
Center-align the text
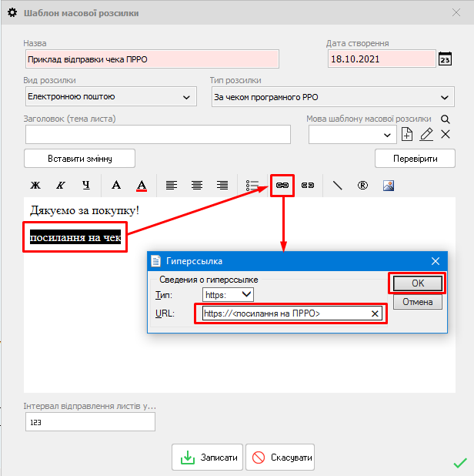pos(197,185)
